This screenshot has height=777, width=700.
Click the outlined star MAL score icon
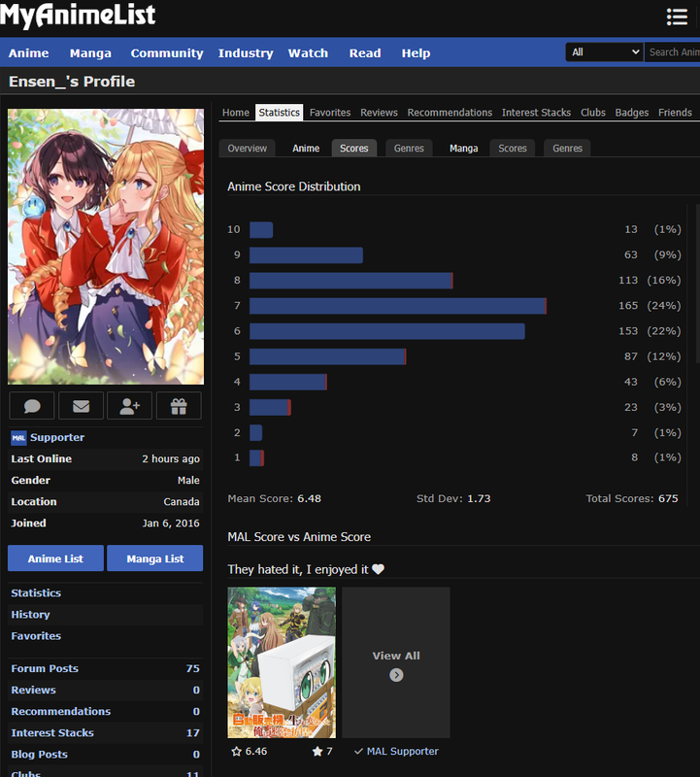[236, 751]
